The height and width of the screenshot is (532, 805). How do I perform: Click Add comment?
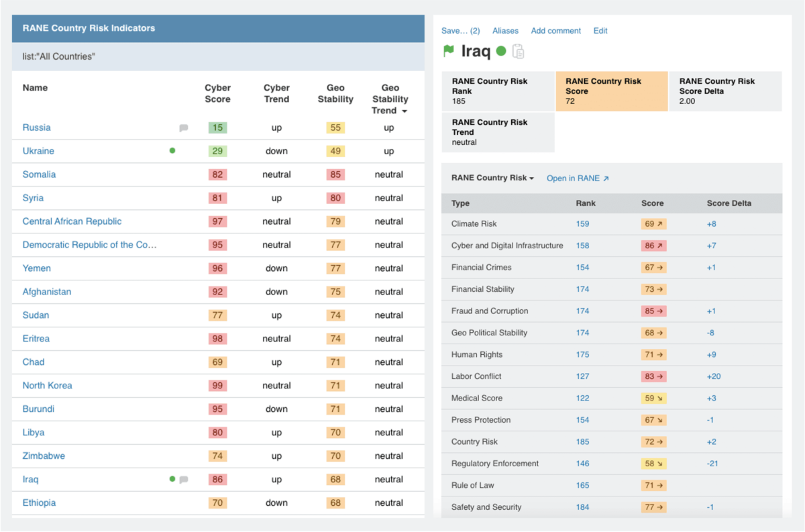(x=555, y=31)
